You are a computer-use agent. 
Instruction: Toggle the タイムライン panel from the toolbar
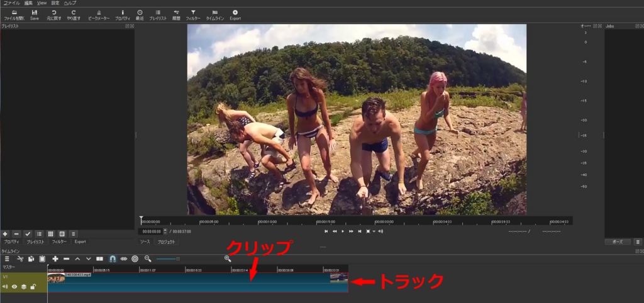(x=215, y=15)
